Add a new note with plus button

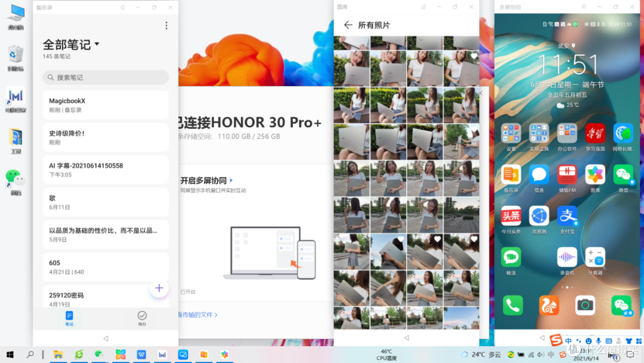point(159,288)
